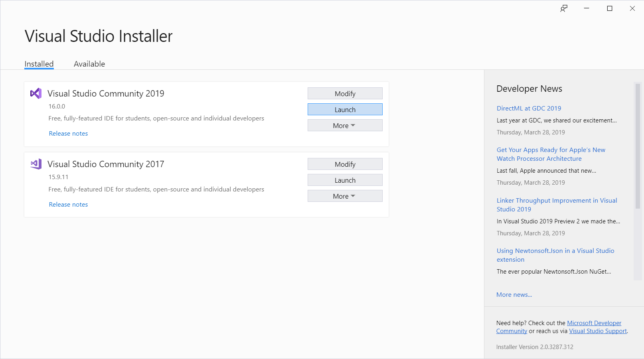Viewport: 644px width, 359px height.
Task: Switch to the Available tab
Action: [x=89, y=64]
